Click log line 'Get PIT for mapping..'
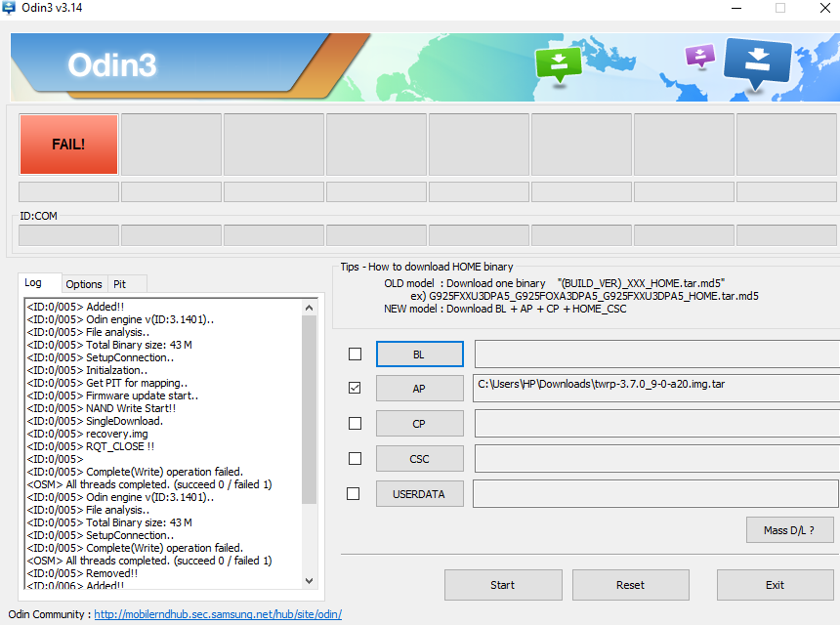The height and width of the screenshot is (625, 840). click(x=107, y=383)
